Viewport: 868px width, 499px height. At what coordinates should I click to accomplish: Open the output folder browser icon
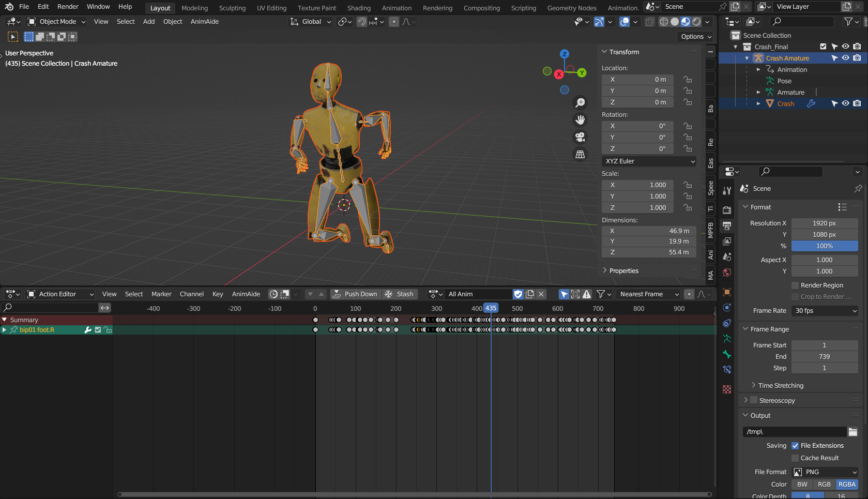[x=852, y=432]
